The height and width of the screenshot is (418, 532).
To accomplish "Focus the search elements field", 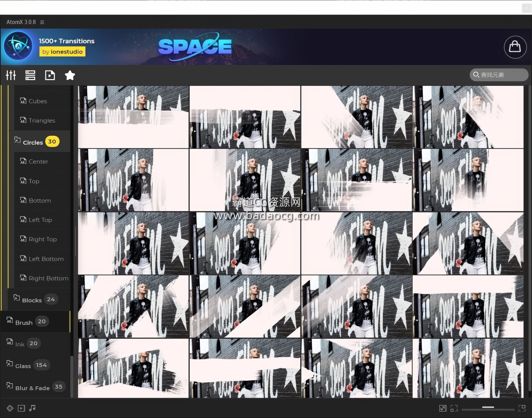I will click(499, 75).
